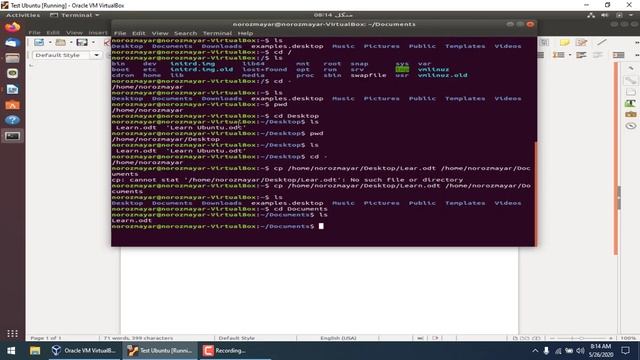Open File menu in Writer window
Viewport: 640px width, 360px height.
point(34,33)
